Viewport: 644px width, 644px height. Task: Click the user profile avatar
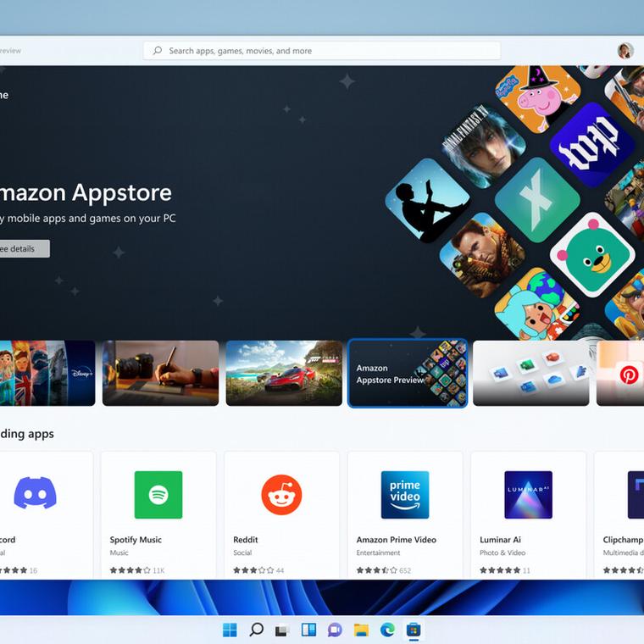625,51
